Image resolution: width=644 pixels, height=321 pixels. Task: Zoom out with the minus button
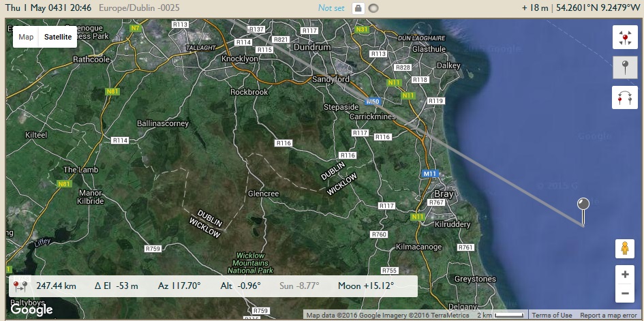tap(624, 294)
